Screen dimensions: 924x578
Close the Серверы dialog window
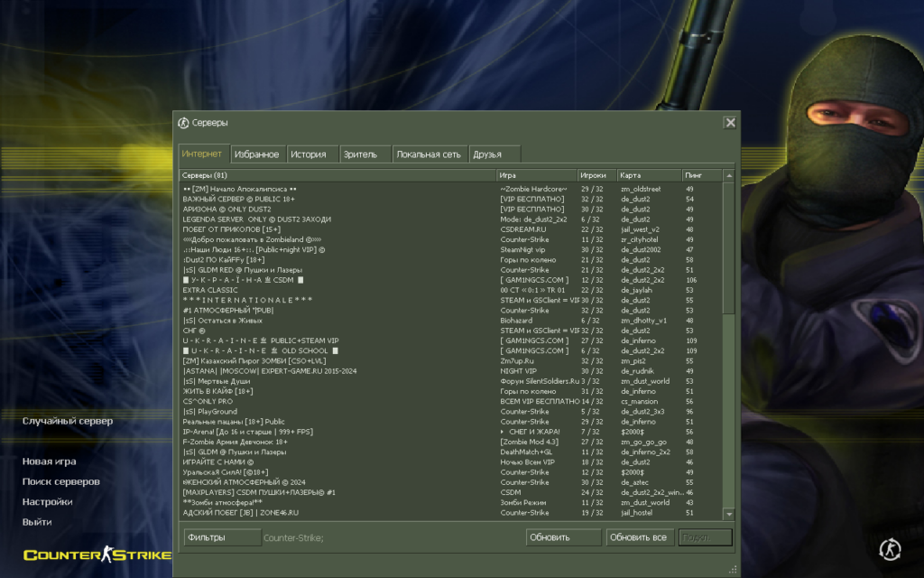pos(730,123)
